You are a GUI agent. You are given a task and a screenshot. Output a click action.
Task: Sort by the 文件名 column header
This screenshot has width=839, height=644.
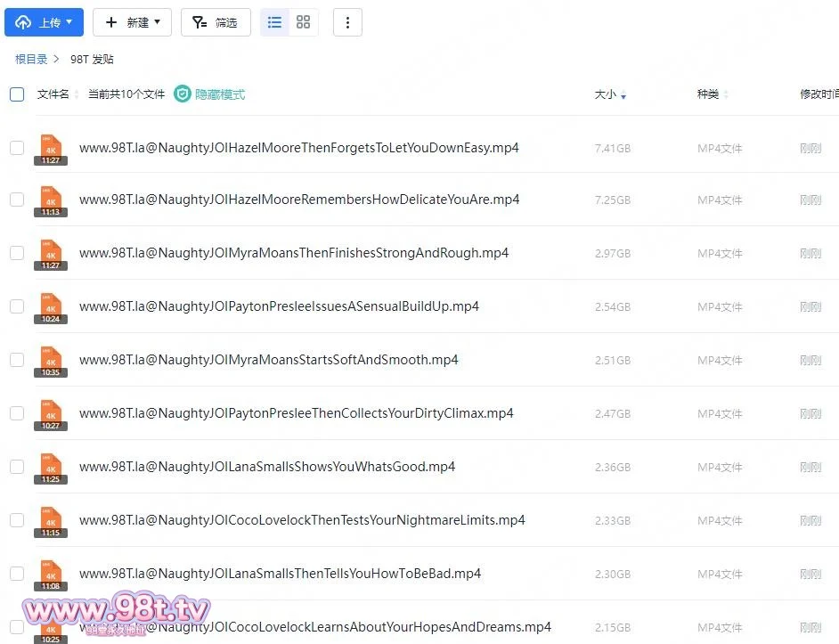(53, 94)
